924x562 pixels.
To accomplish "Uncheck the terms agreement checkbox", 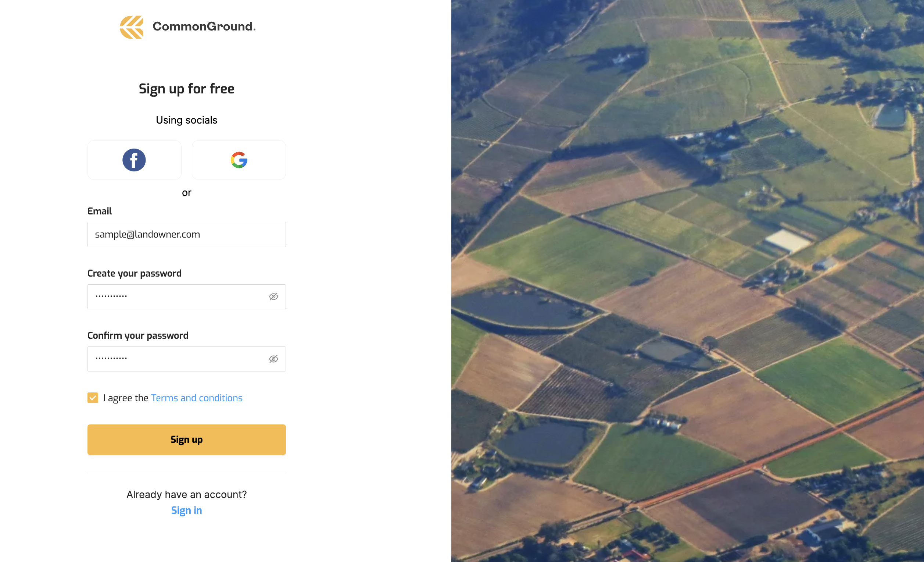I will click(x=93, y=398).
